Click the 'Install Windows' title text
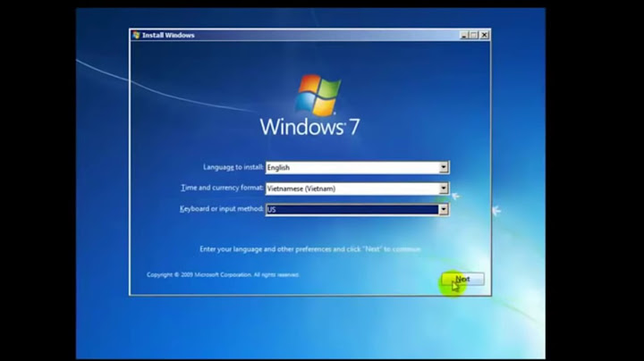Viewport: 644px width, 361px height. point(168,35)
